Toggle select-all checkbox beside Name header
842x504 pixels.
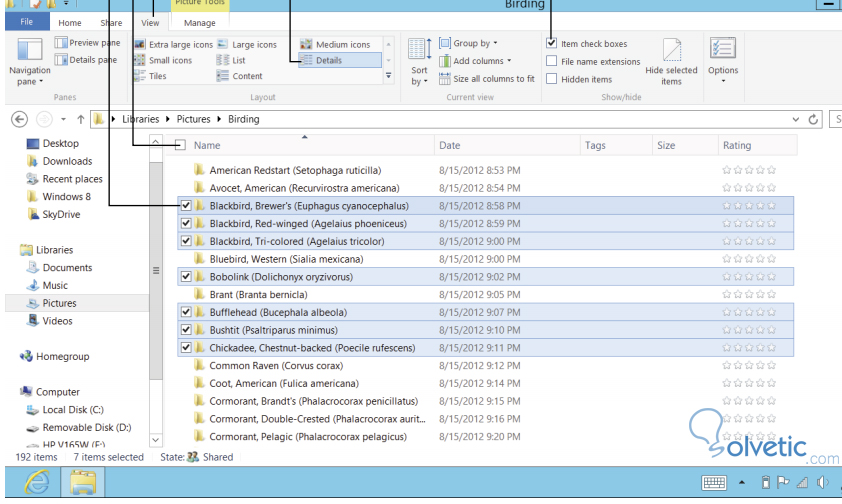pos(180,145)
